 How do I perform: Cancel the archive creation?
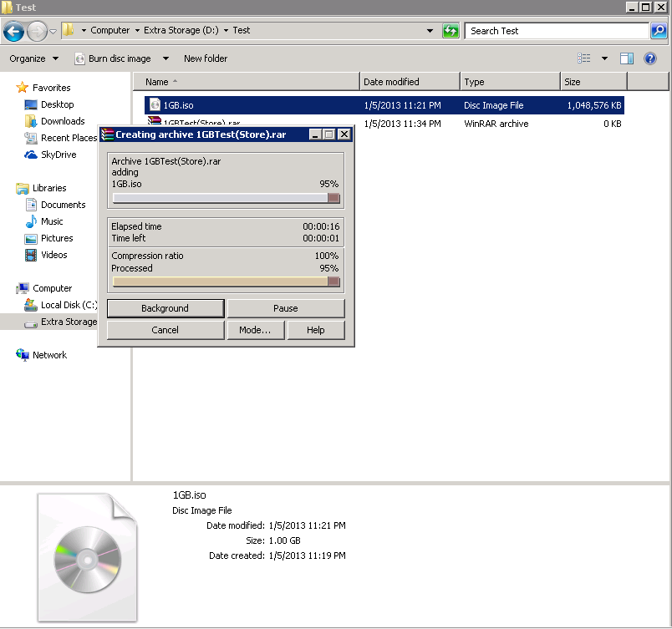click(x=165, y=330)
